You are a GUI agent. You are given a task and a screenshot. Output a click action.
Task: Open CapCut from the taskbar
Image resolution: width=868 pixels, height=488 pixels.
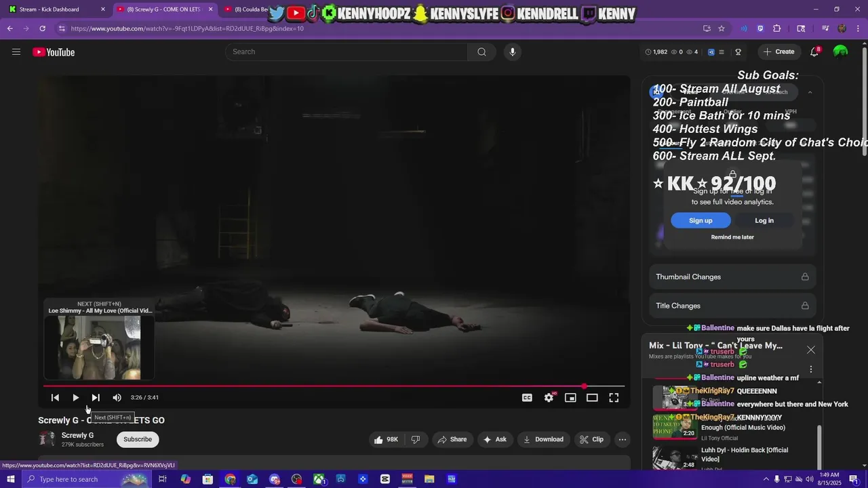pyautogui.click(x=385, y=479)
